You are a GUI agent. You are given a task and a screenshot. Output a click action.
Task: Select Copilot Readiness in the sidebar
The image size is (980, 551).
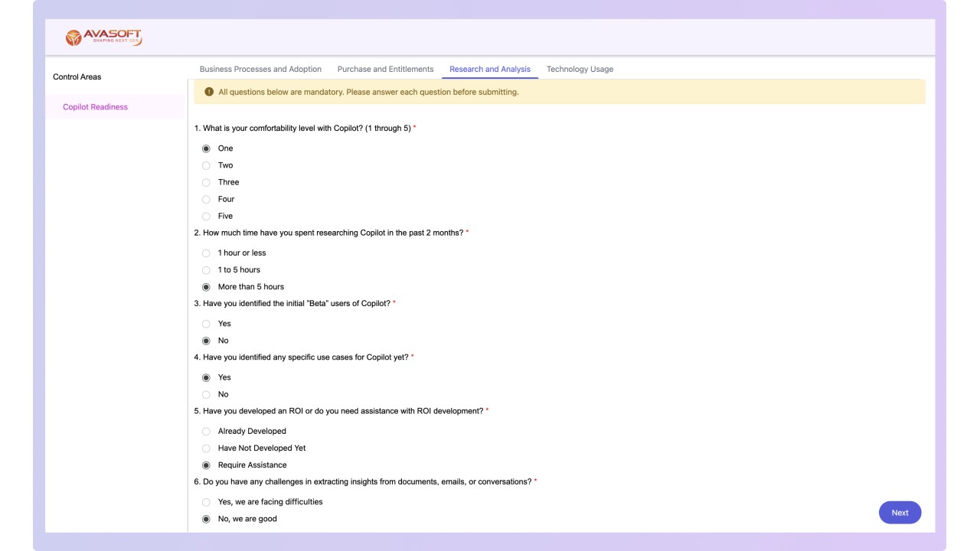click(115, 107)
